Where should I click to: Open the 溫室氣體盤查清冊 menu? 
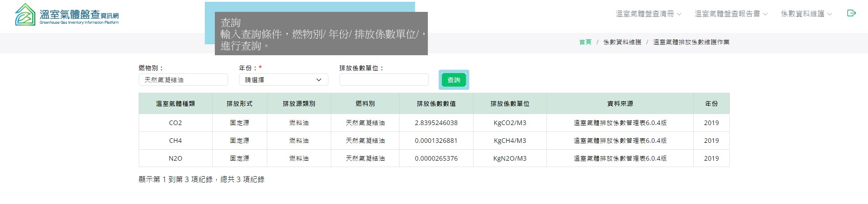pyautogui.click(x=648, y=14)
